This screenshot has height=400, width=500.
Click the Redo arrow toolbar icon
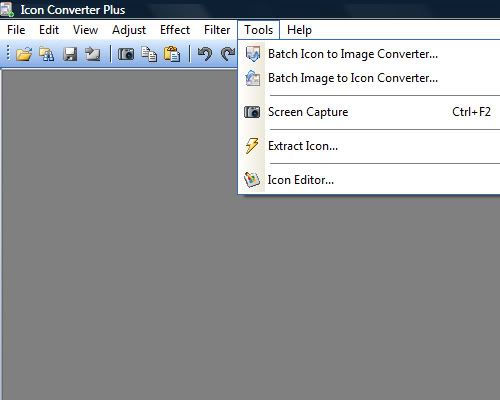point(228,54)
